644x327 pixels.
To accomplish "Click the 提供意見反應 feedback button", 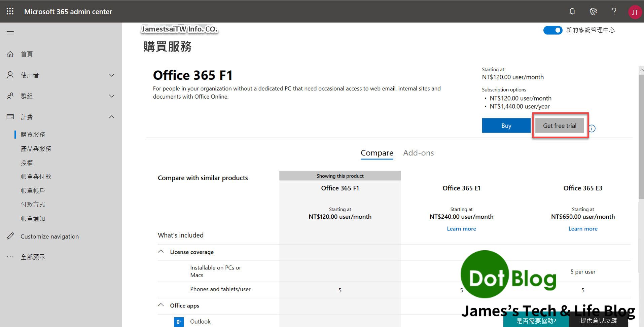I will tap(599, 321).
